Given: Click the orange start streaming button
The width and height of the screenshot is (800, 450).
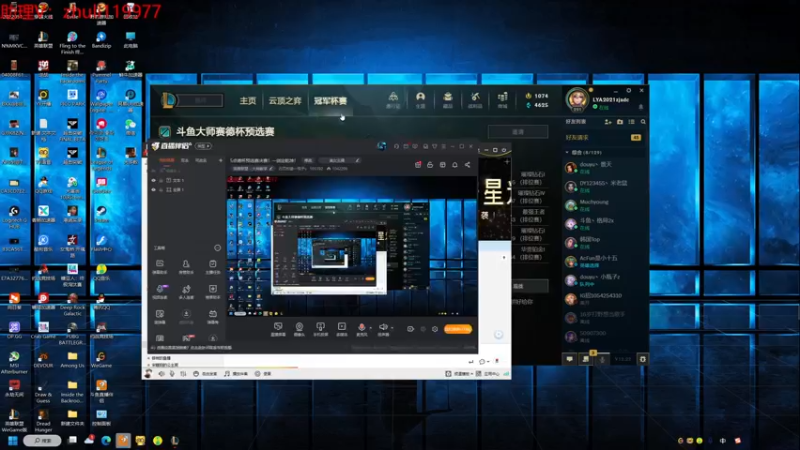Looking at the screenshot, I should 458,329.
